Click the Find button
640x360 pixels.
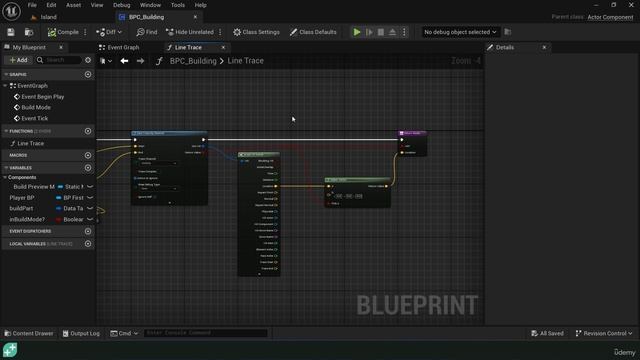(x=147, y=32)
